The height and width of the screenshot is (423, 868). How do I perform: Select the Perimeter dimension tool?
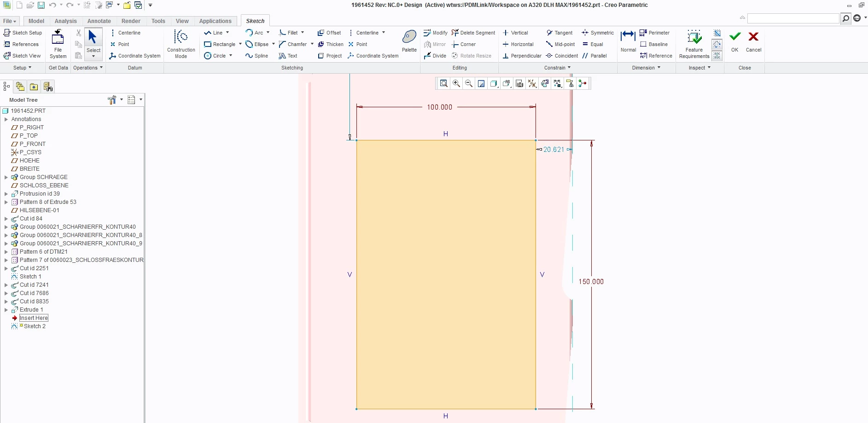point(654,33)
